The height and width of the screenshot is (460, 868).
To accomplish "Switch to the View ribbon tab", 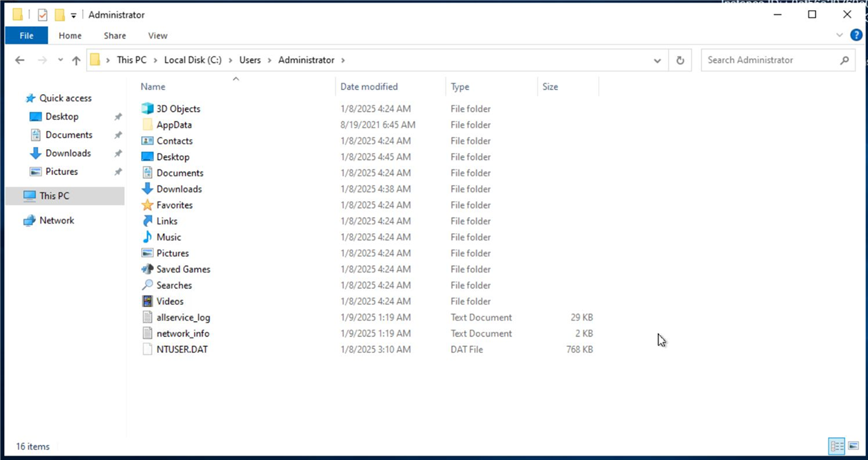I will click(x=157, y=35).
